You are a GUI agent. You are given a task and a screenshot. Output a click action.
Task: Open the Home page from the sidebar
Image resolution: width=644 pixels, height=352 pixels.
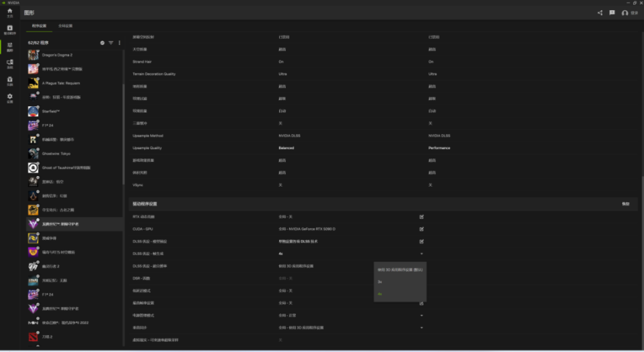10,13
